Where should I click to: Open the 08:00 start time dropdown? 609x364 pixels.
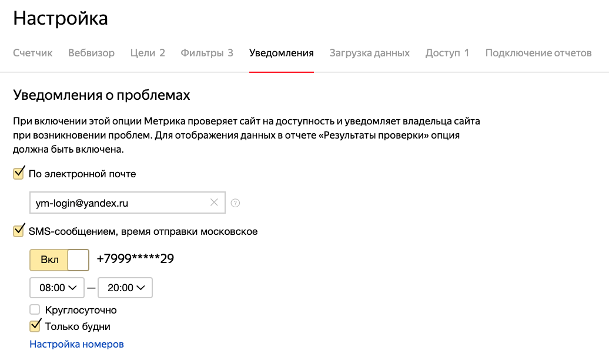(57, 288)
